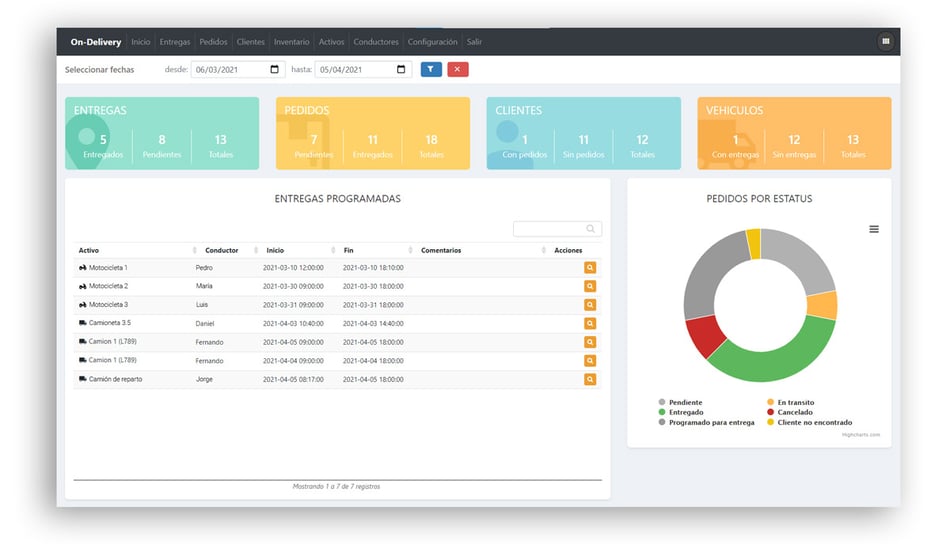Click the motorcycle icon for Motocicleta 1
The height and width of the screenshot is (556, 950).
[x=82, y=267]
